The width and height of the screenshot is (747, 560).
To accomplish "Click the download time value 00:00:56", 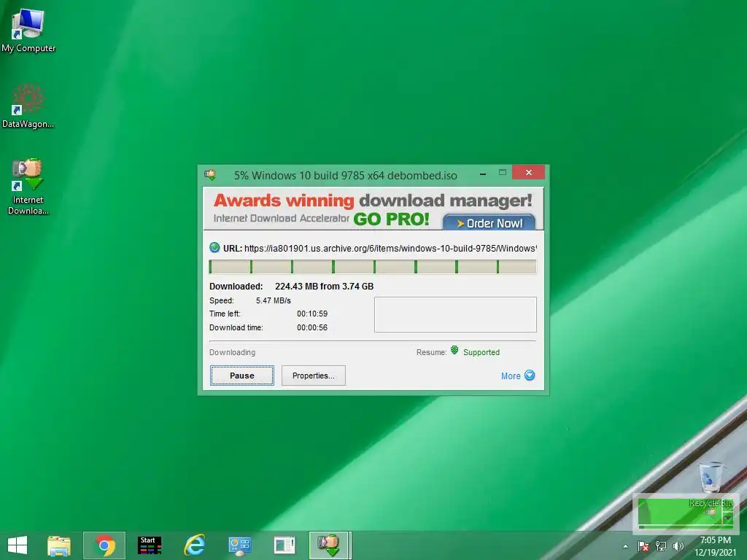I will [312, 327].
